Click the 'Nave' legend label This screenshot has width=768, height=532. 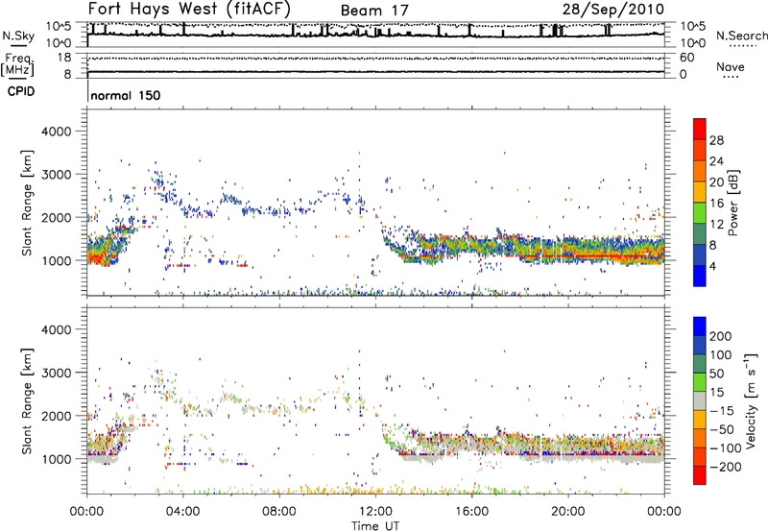731,66
